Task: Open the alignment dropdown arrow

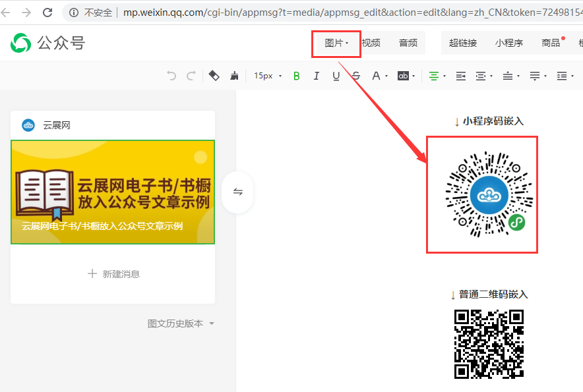Action: 445,76
